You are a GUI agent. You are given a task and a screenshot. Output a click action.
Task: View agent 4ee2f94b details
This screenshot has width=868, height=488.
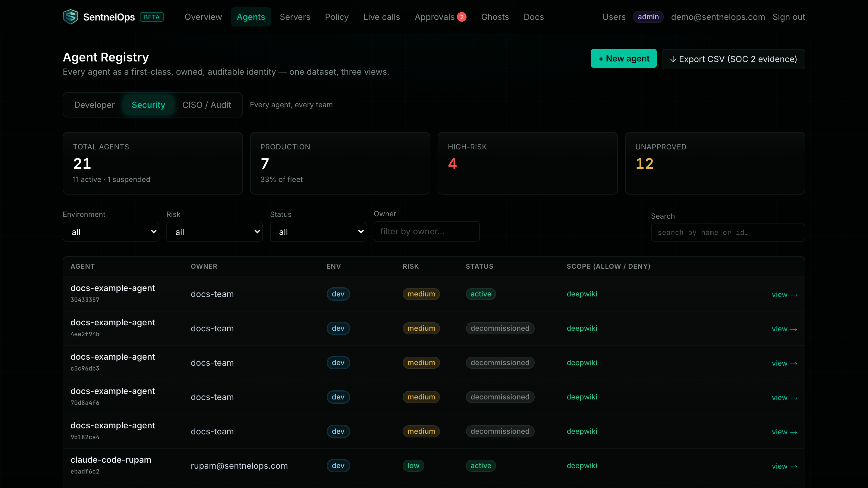[x=785, y=329]
